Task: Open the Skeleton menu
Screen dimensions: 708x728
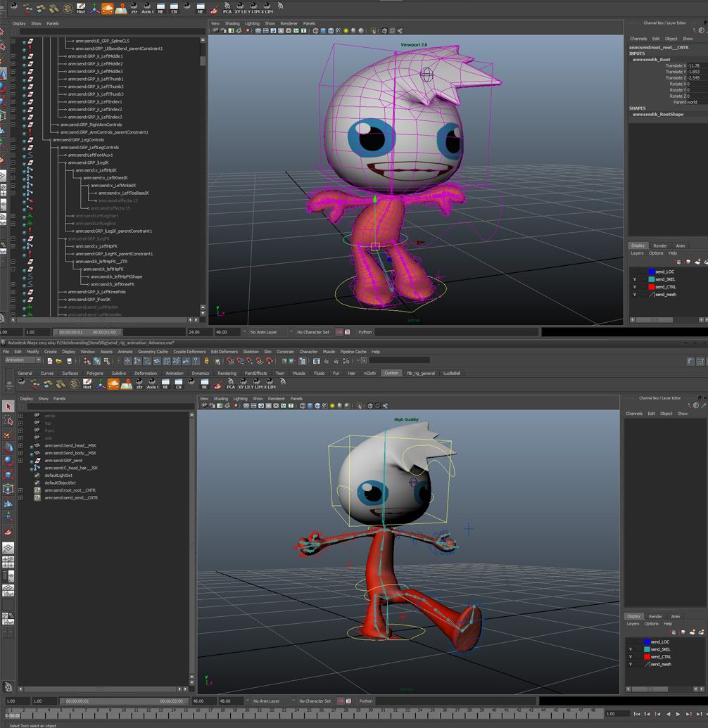Action: pyautogui.click(x=251, y=352)
